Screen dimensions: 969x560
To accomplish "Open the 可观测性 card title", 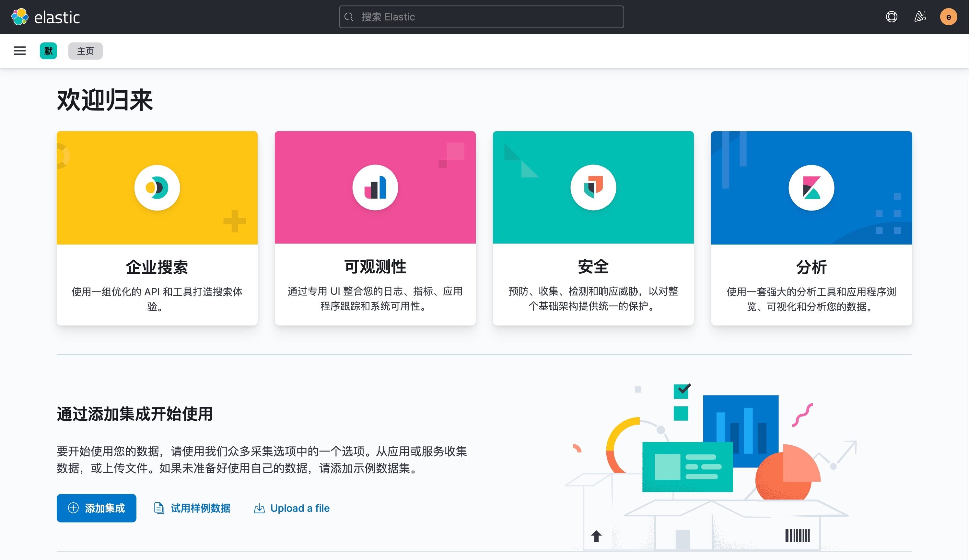I will pyautogui.click(x=375, y=267).
